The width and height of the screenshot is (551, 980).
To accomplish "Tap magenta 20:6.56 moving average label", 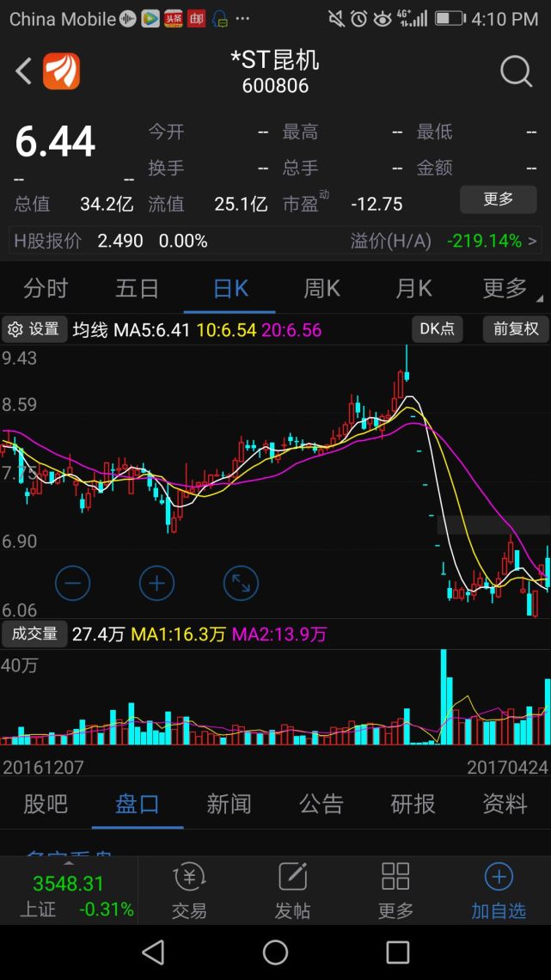I will tap(291, 330).
